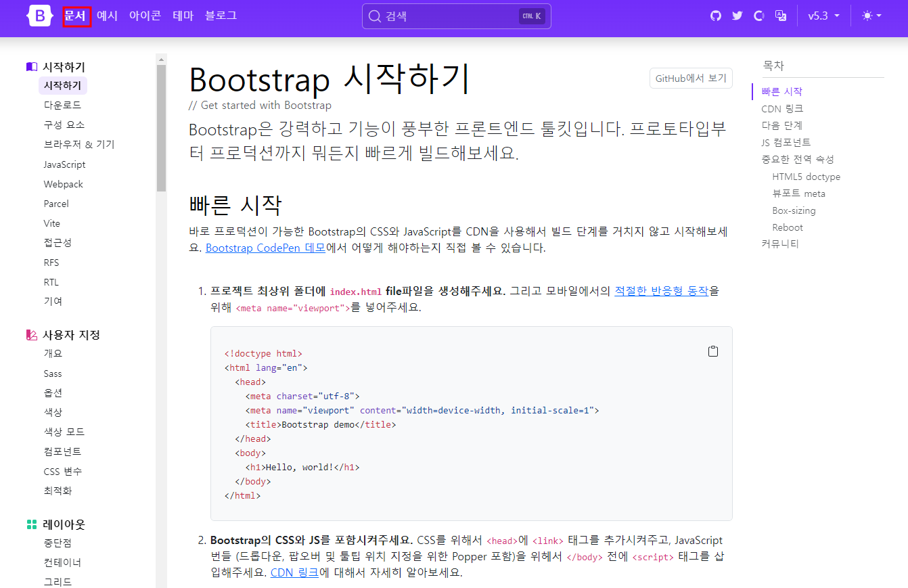This screenshot has height=588, width=908.
Task: Open 구성 요소 in the sidebar
Action: tap(64, 125)
